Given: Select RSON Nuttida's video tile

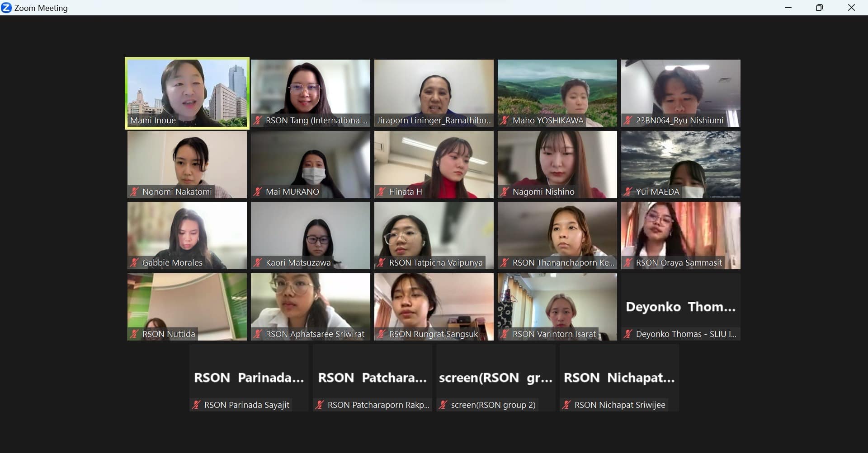Looking at the screenshot, I should click(x=187, y=307).
